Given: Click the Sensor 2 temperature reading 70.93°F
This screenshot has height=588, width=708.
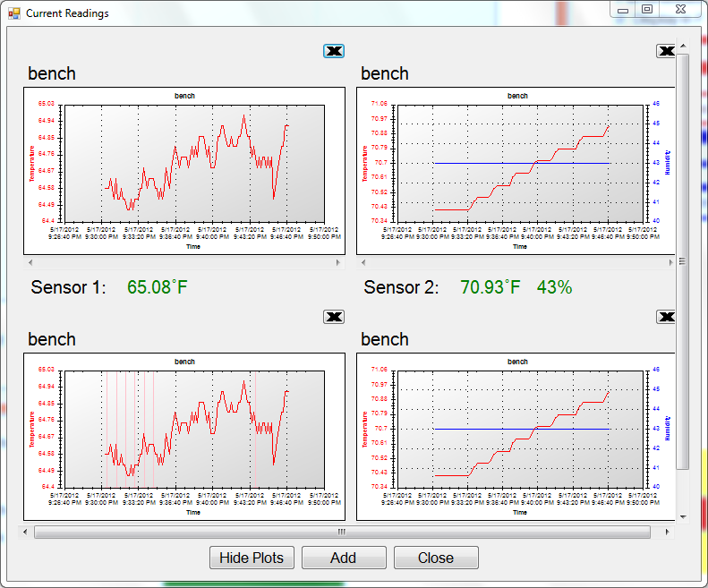Looking at the screenshot, I should 490,287.
